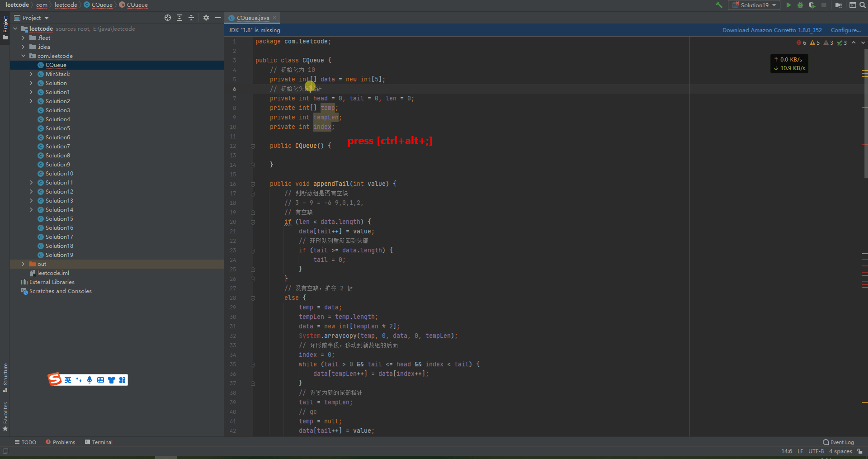Viewport: 868px width, 459px height.
Task: Open the Terminal tool window tab
Action: click(99, 442)
